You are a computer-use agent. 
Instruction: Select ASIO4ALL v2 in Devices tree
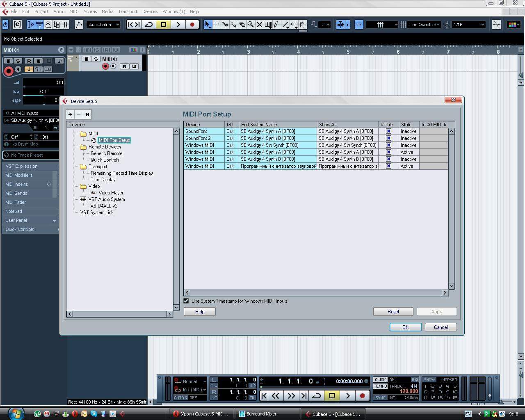[x=104, y=206]
